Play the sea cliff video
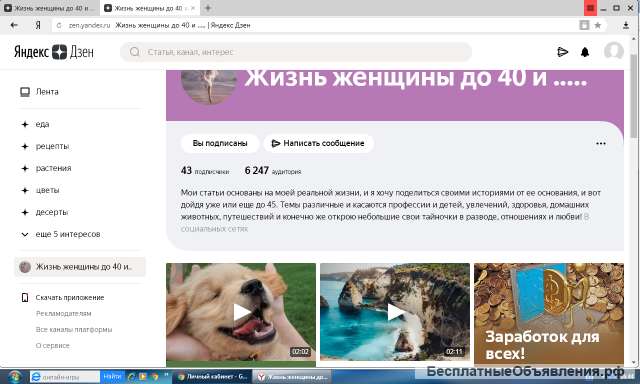This screenshot has width=640, height=384. coord(395,312)
